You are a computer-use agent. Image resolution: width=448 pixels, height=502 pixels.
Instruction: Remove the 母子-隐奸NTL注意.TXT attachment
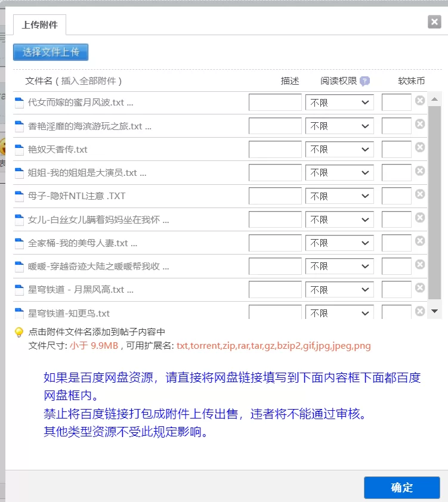click(419, 195)
